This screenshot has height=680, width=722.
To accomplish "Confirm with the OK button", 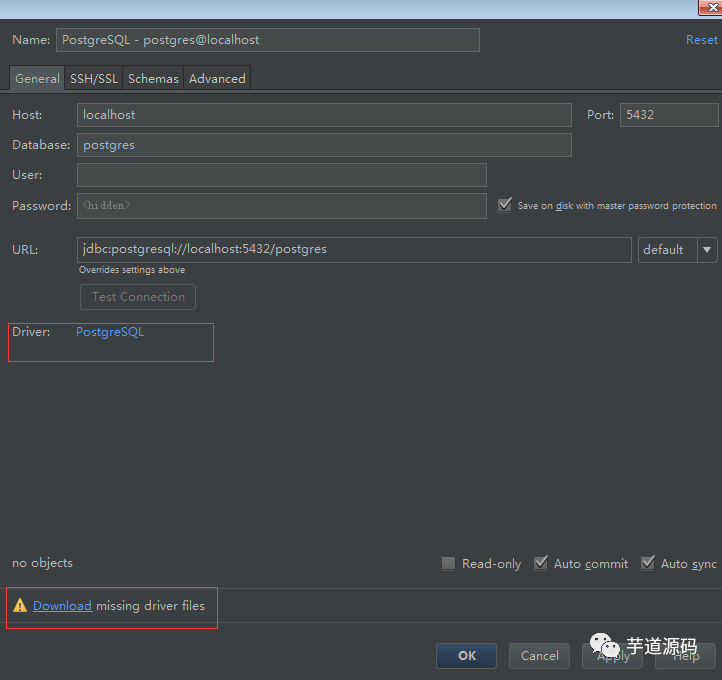I will [x=466, y=656].
